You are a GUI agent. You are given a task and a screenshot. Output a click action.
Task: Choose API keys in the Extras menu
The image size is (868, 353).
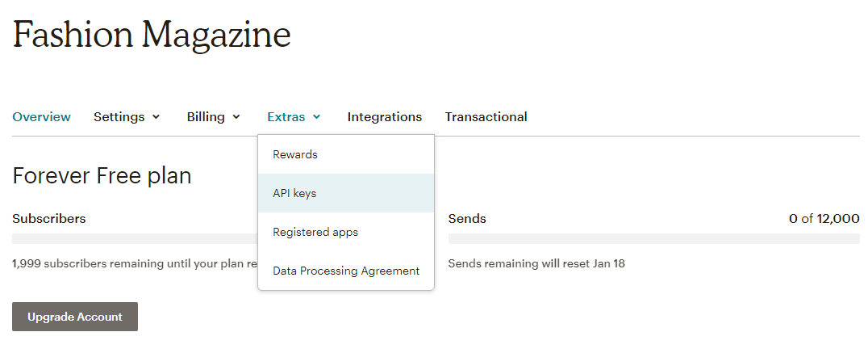(346, 193)
